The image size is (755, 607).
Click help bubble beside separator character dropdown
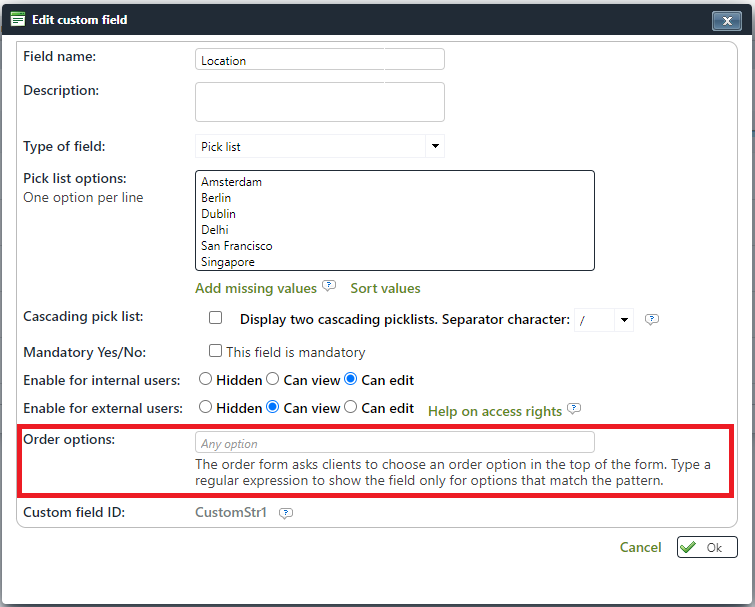tap(651, 320)
